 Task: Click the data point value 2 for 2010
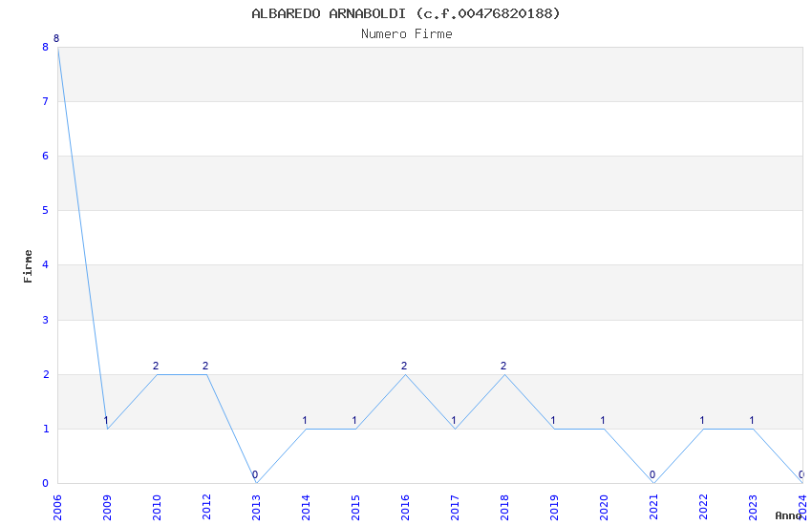156,367
